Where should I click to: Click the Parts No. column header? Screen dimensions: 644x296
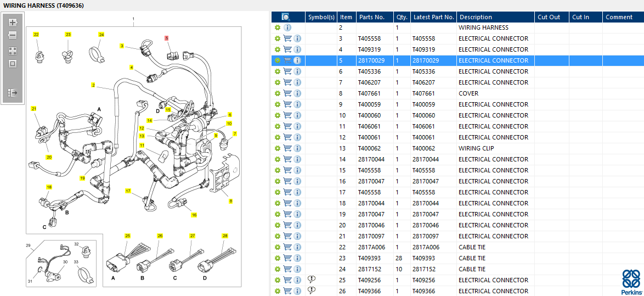(x=372, y=17)
